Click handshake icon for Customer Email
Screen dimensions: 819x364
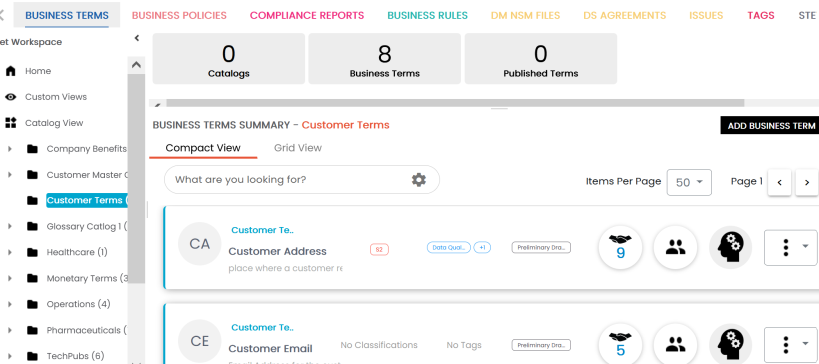coord(621,345)
